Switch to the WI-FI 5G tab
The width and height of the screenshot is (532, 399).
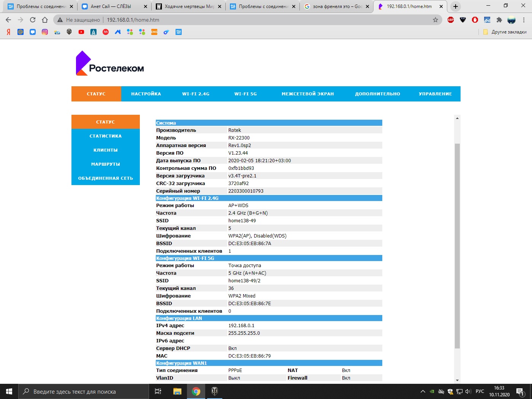[x=245, y=94]
